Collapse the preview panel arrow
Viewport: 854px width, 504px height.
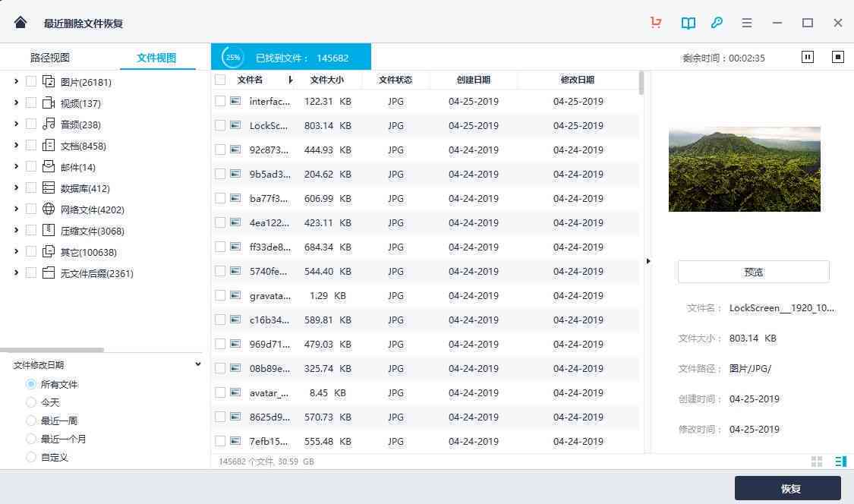[648, 261]
